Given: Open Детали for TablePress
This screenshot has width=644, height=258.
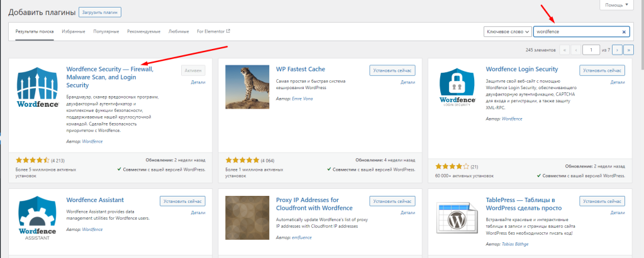Looking at the screenshot, I should click(618, 213).
